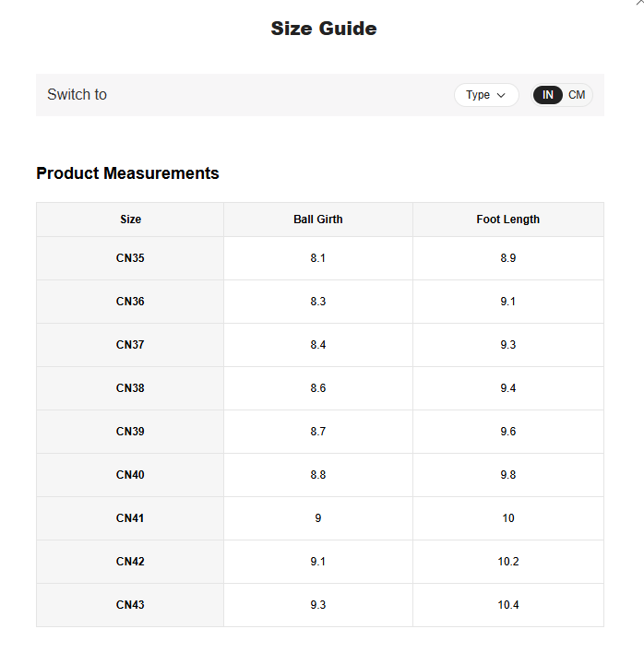Viewport: 644px width, 653px height.
Task: Click the Size Guide title
Action: [323, 29]
